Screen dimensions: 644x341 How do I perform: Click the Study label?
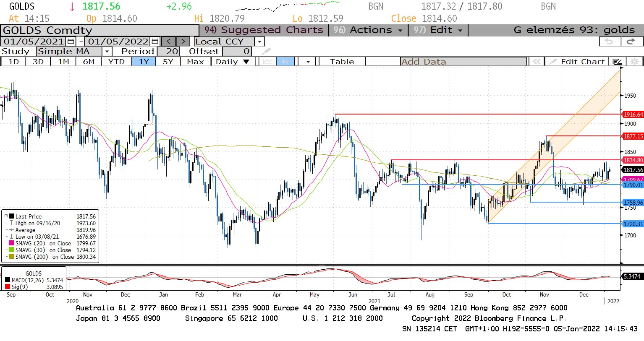pyautogui.click(x=16, y=52)
